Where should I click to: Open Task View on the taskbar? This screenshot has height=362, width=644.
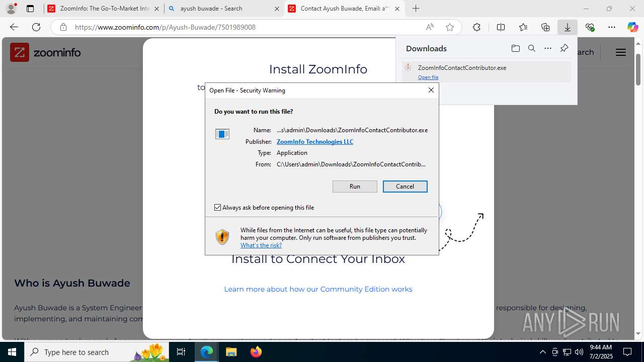click(x=182, y=352)
